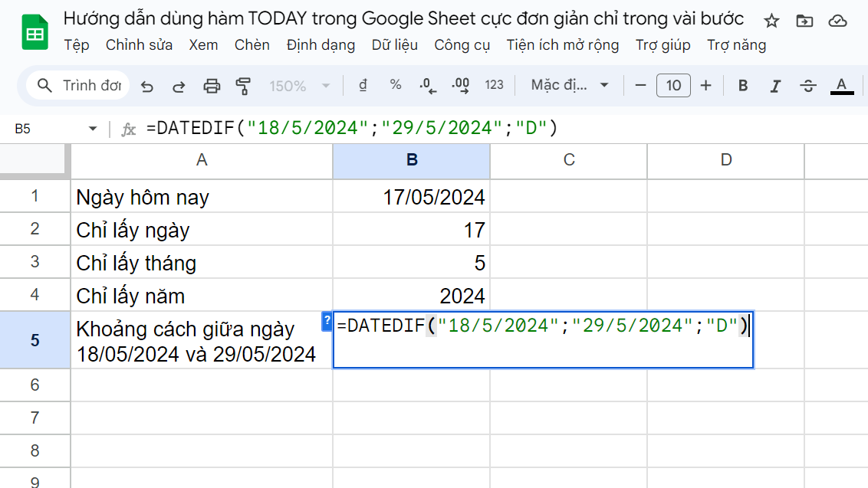Open the Dữ liệu menu
Viewport: 868px width, 488px height.
pos(395,45)
